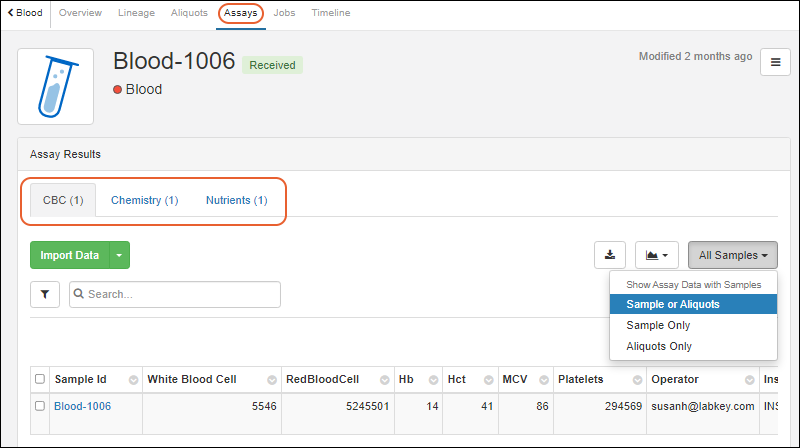The image size is (800, 448).
Task: Click the blood sample tube icon
Action: coord(56,86)
